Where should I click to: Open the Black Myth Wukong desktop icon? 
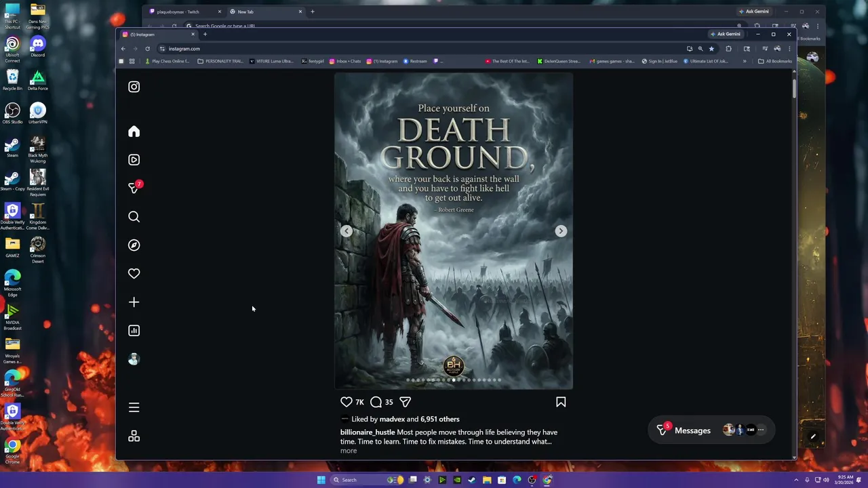[x=38, y=150]
